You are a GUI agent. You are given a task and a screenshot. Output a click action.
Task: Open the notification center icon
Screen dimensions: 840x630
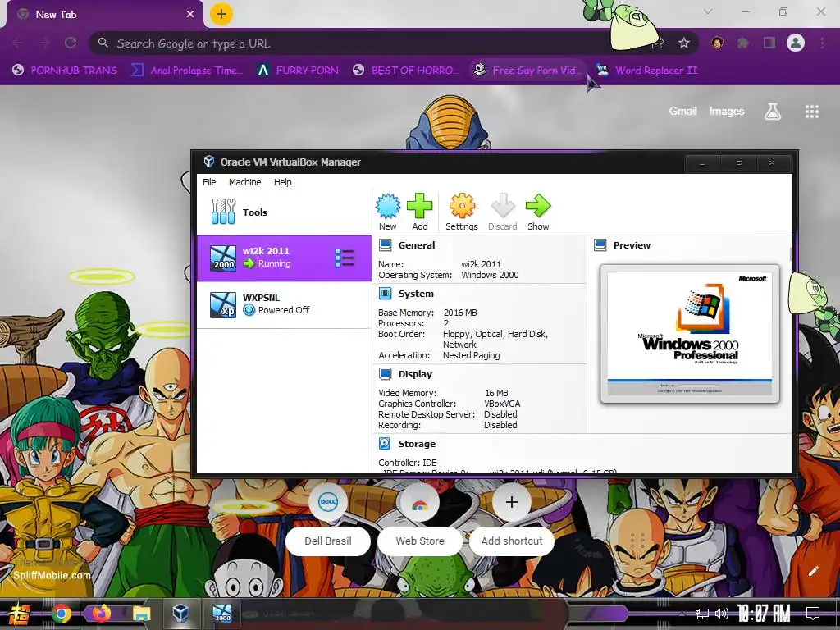[813, 614]
